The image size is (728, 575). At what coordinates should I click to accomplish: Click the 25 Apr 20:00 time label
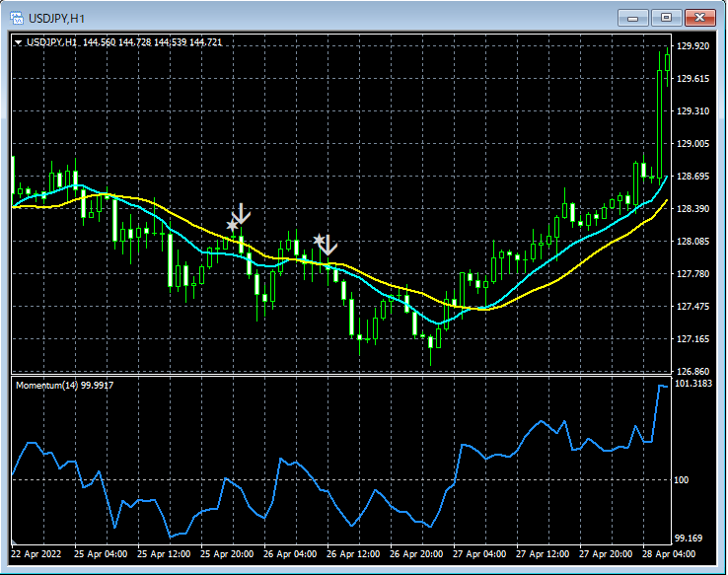tap(227, 554)
